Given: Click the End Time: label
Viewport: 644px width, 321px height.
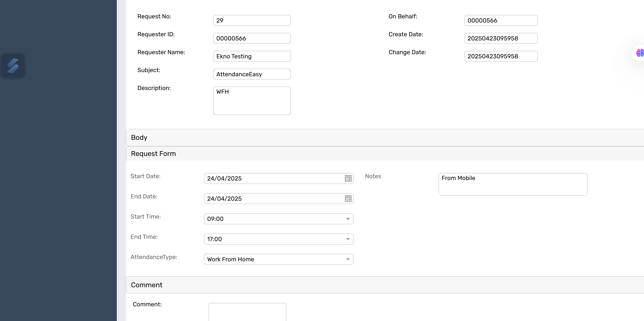Looking at the screenshot, I should [144, 237].
